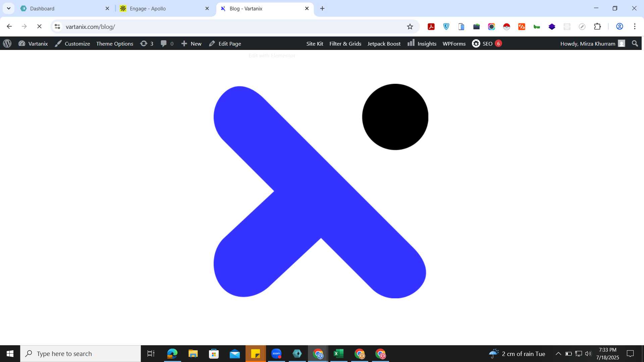Open File Explorer from the taskbar
The height and width of the screenshot is (362, 644).
(193, 354)
